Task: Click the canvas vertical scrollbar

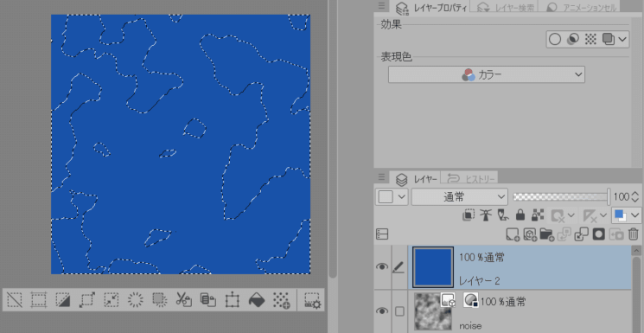Action: 333,139
